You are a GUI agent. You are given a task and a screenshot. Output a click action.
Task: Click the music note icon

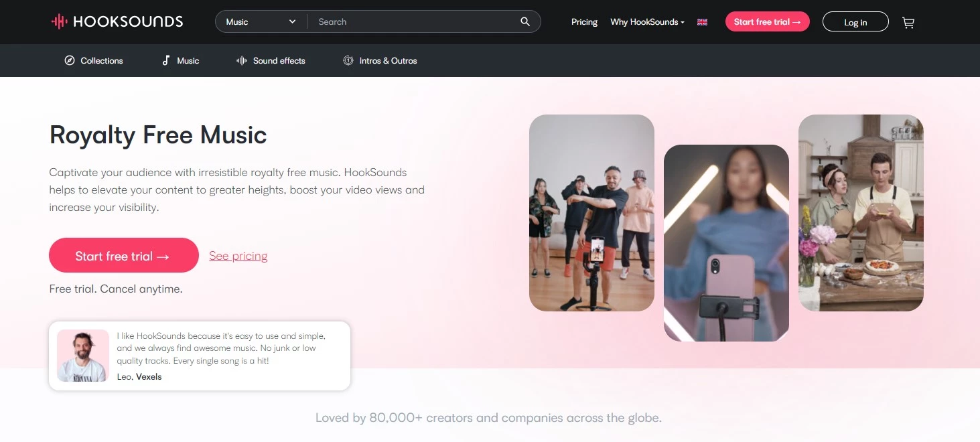click(166, 61)
